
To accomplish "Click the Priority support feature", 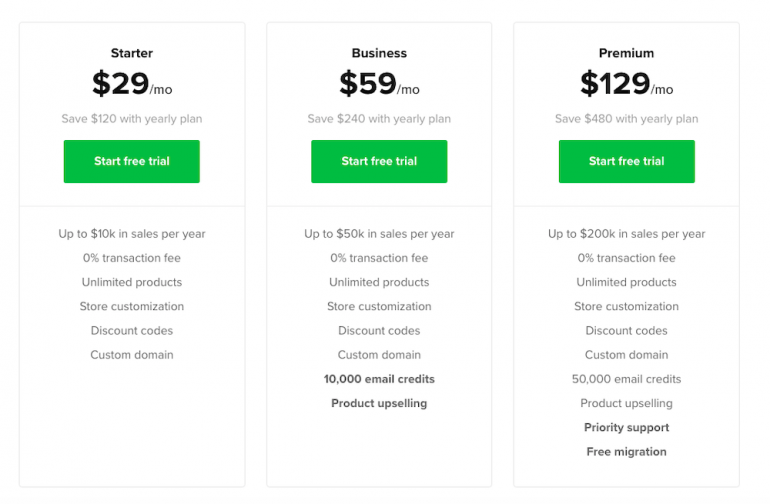I will point(626,428).
